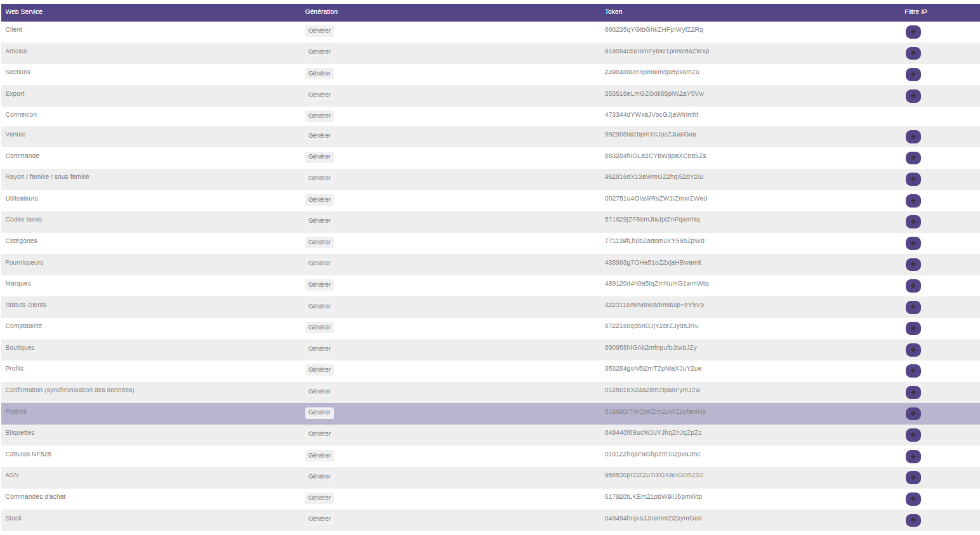Screen dimensions: 980x535
Task: Generate a new token for Client
Action: (319, 31)
